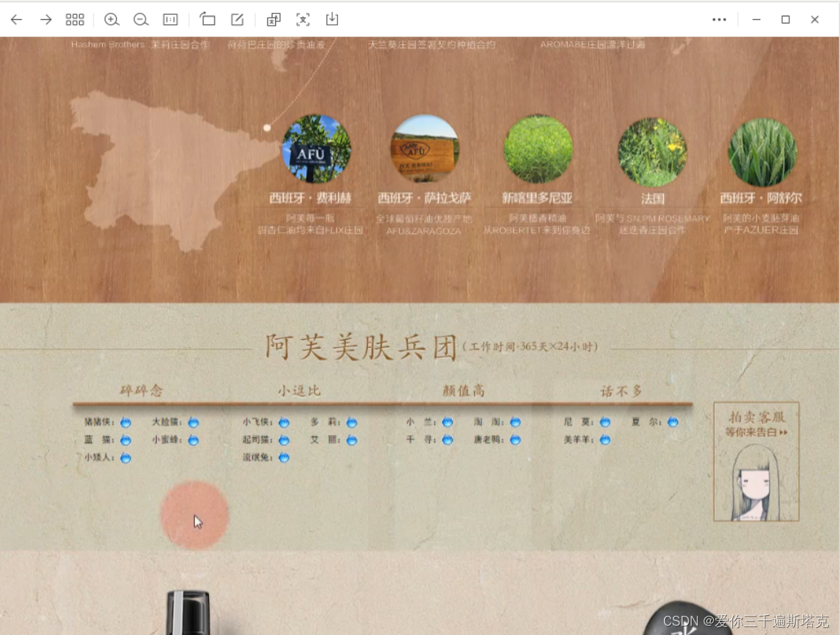
Task: Click the chat icon next to 艾丽
Action: click(x=352, y=440)
